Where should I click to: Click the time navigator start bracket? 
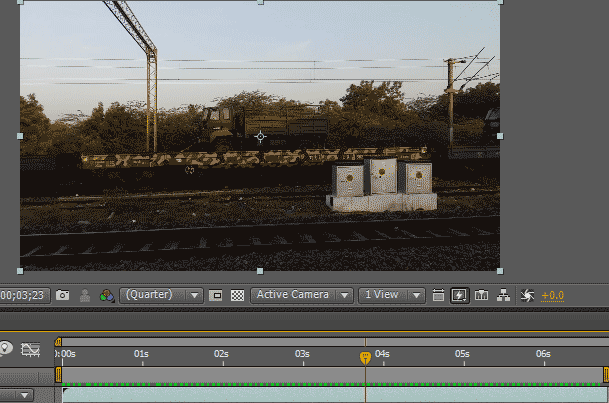click(x=58, y=342)
